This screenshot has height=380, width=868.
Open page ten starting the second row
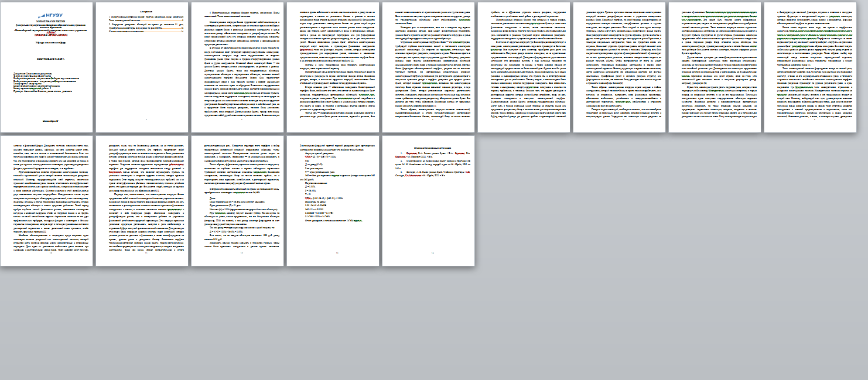click(x=46, y=200)
